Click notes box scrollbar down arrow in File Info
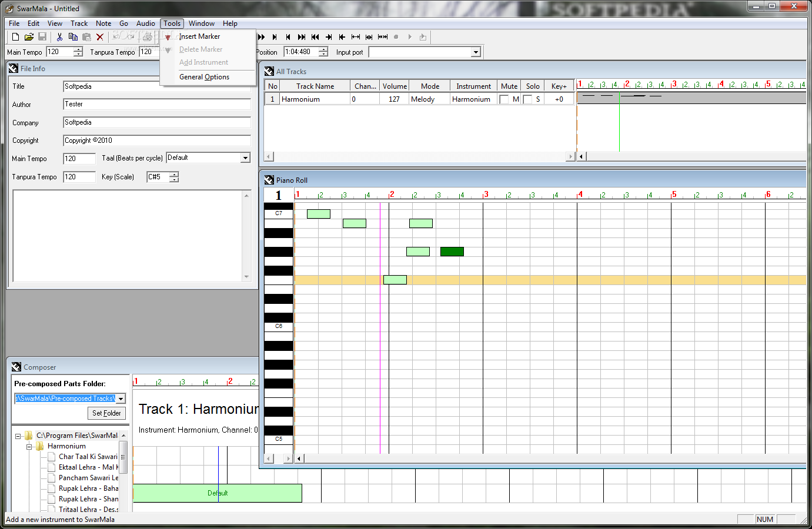812x529 pixels. tap(246, 277)
